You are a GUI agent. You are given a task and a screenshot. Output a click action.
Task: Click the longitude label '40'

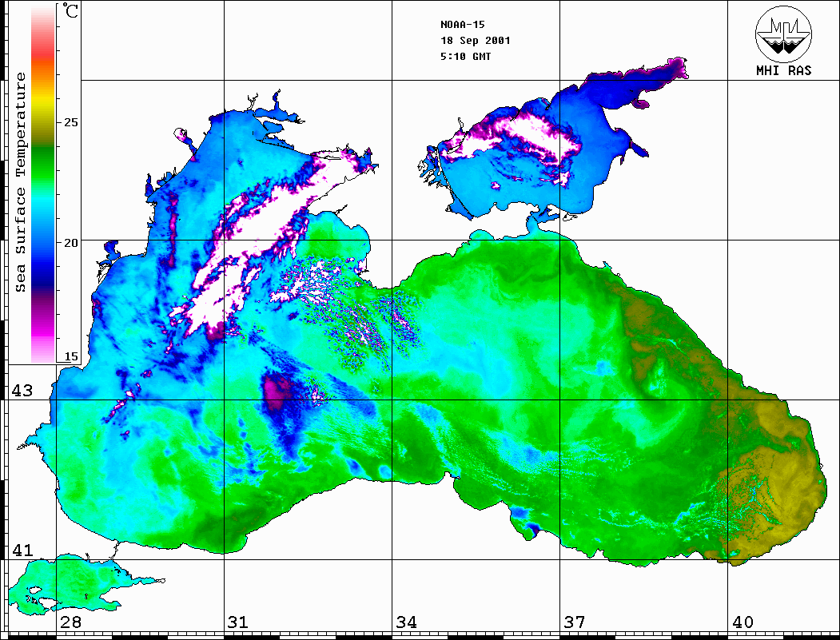pos(742,622)
